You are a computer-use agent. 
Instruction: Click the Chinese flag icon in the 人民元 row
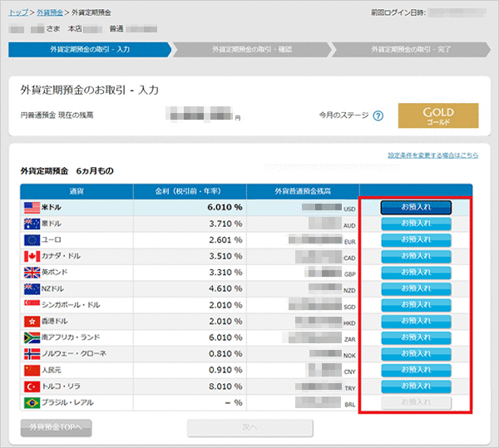32,370
